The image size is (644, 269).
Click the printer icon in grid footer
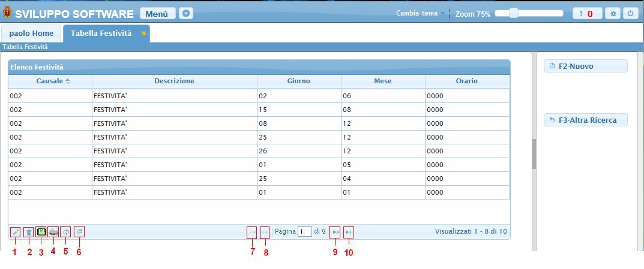pos(53,232)
